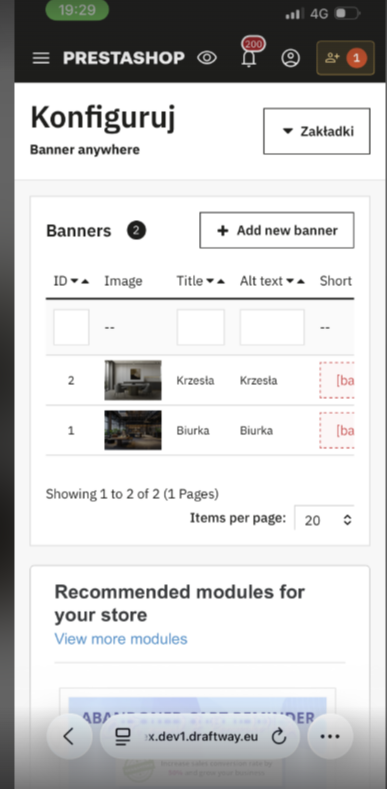387x789 pixels.
Task: Open browser three-dots more menu
Action: (330, 737)
